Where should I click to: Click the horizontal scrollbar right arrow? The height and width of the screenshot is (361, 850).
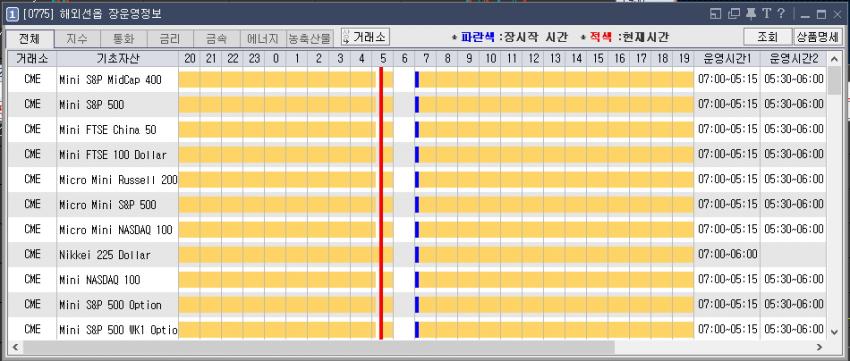[820, 347]
